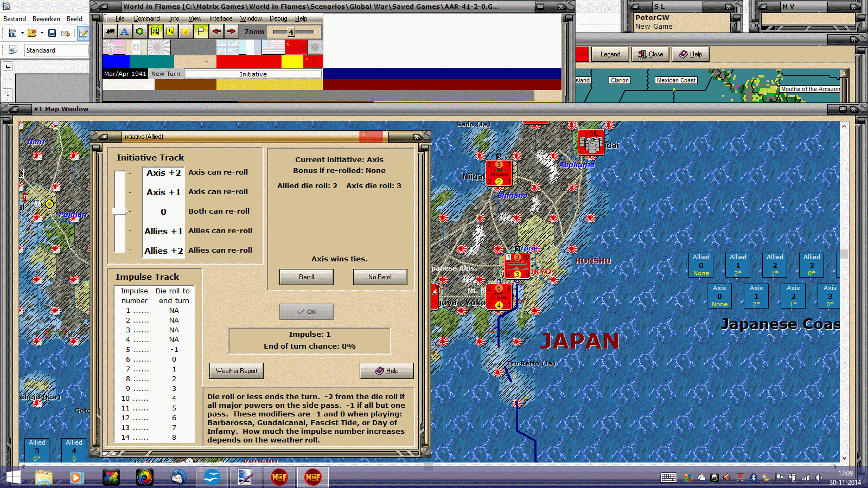Click the green hexagon toolbar icon

[140, 31]
